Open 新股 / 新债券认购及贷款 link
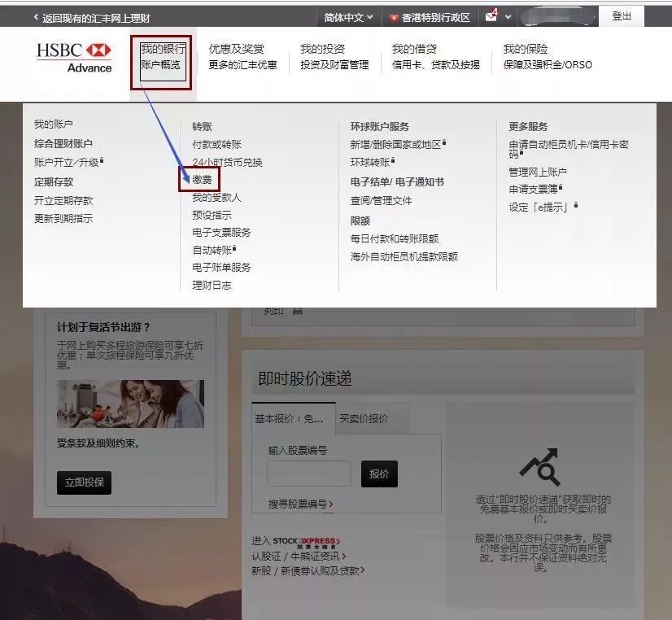 [x=308, y=570]
